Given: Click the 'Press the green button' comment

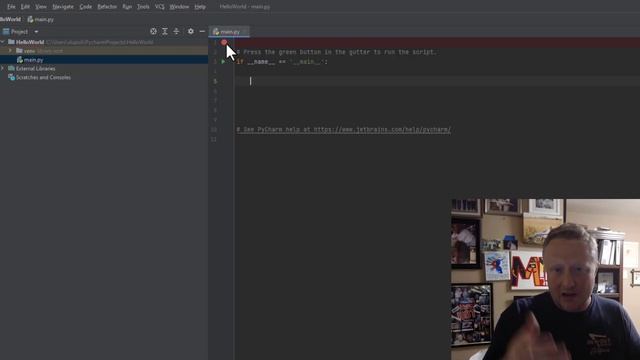Looking at the screenshot, I should click(x=336, y=52).
